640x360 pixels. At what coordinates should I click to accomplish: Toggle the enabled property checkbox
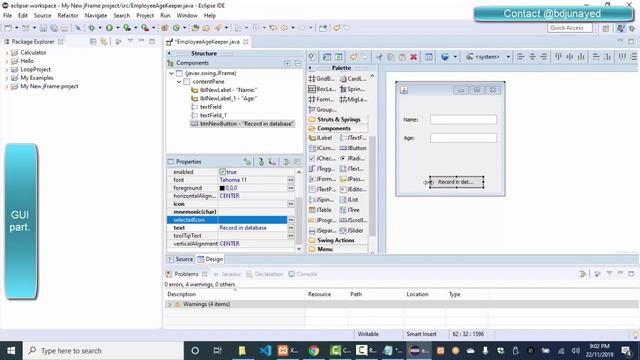point(222,172)
